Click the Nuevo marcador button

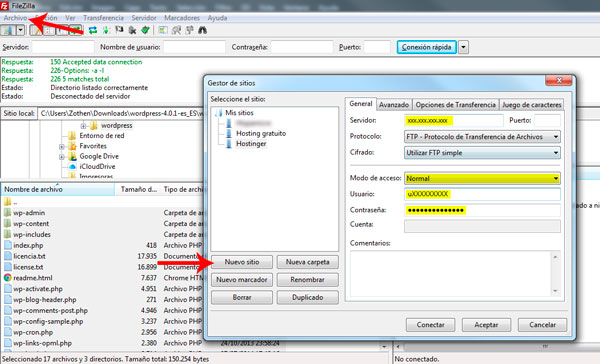point(242,280)
